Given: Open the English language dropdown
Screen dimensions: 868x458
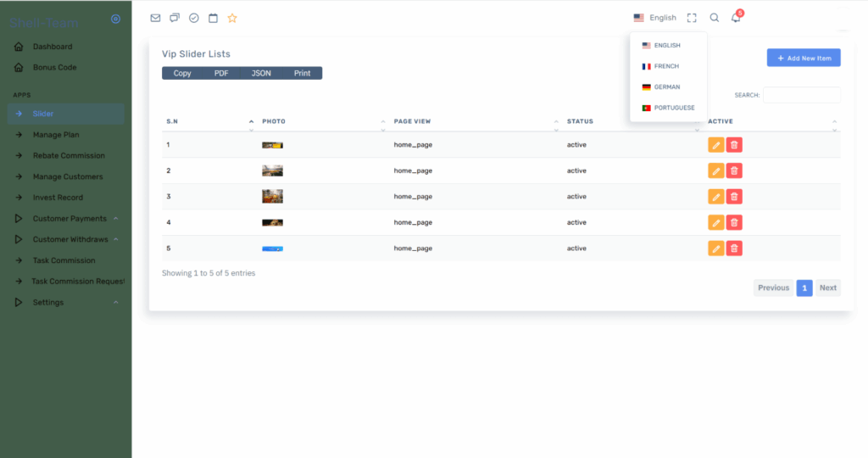Looking at the screenshot, I should (x=654, y=18).
